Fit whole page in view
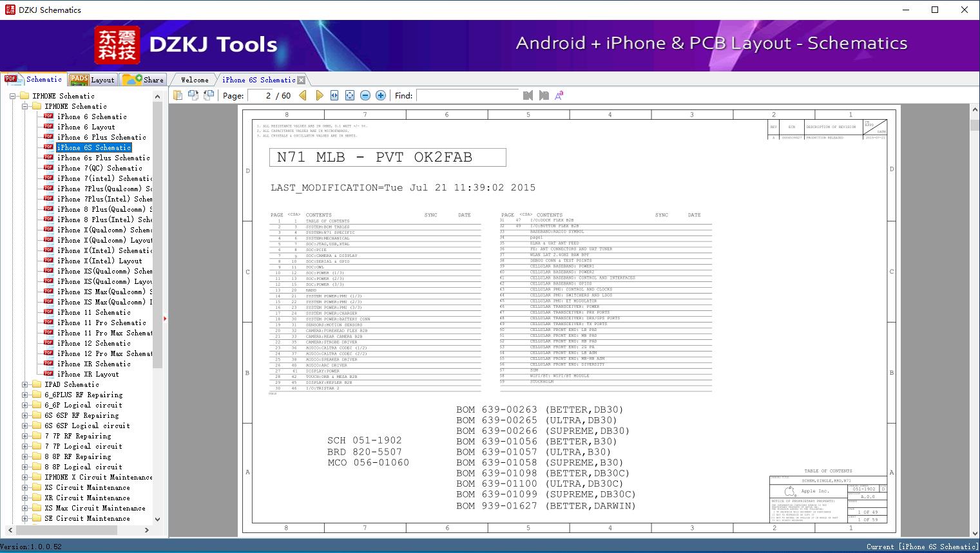Viewport: 980px width, 553px height. (350, 95)
